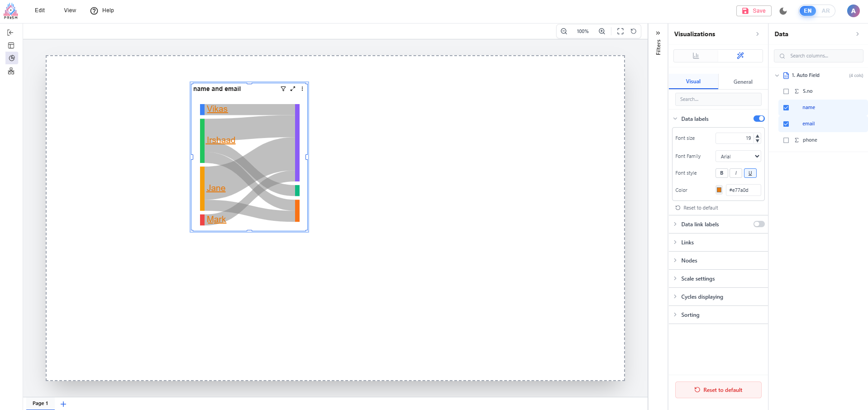Enable the Data link labels toggle

(759, 224)
